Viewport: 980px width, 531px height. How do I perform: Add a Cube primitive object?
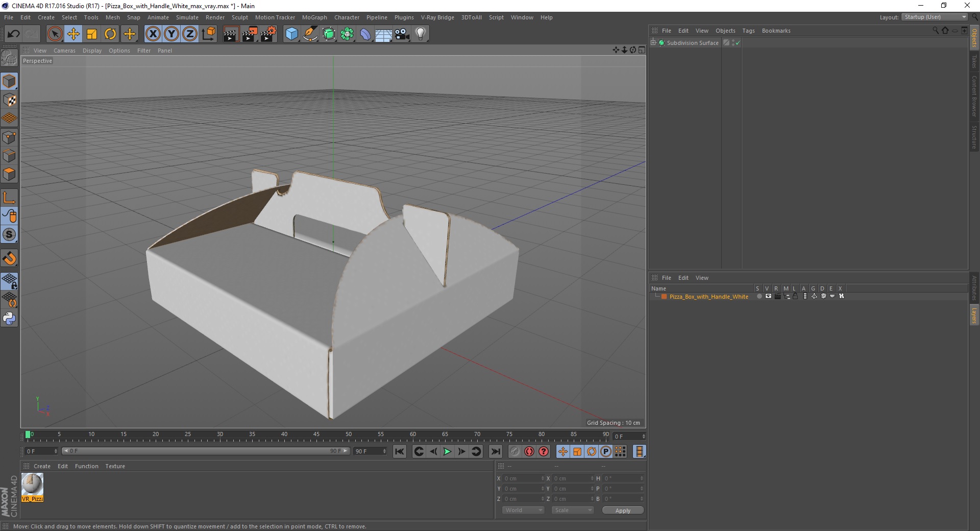pos(291,34)
